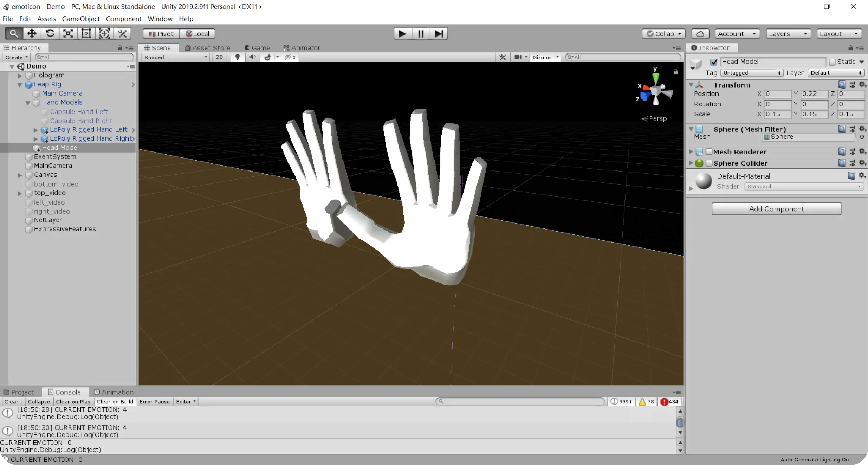Click the cloud services icon

[700, 34]
